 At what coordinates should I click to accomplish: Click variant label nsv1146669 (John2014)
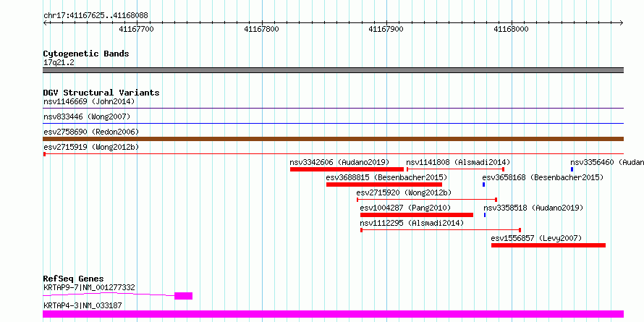[89, 101]
